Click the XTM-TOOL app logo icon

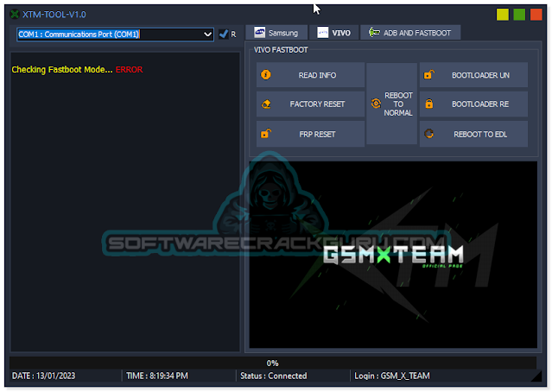[15, 14]
